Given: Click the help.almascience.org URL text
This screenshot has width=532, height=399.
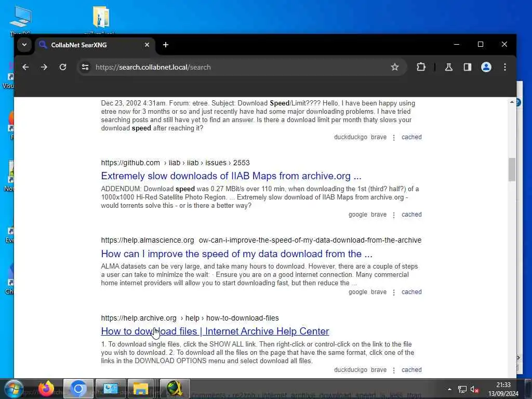Looking at the screenshot, I should 261,240.
